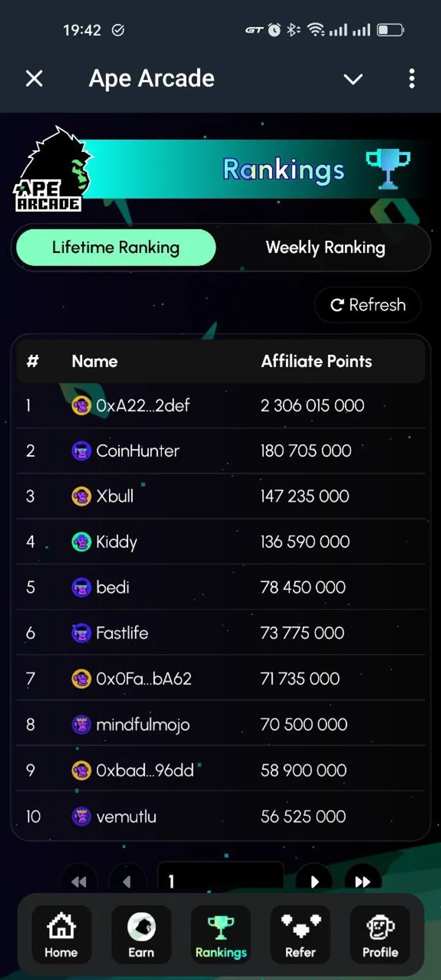Open Profile using the monkey icon
441x980 pixels.
[x=380, y=927]
